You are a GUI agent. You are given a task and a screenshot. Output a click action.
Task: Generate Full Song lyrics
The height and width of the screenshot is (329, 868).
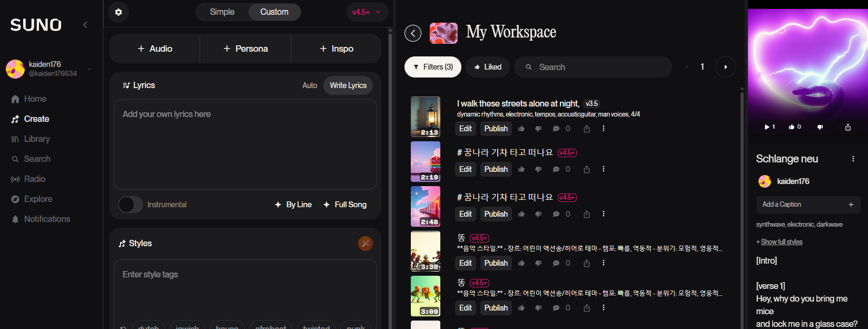pyautogui.click(x=345, y=205)
